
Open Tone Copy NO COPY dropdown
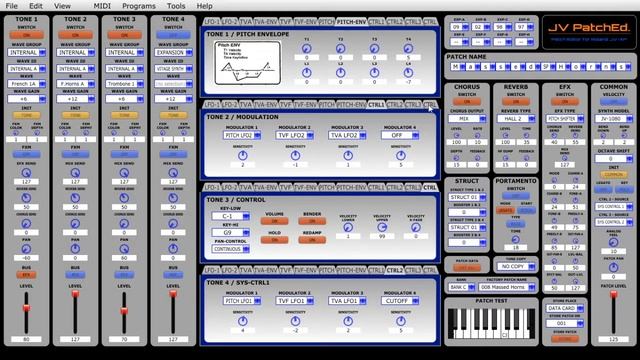[516, 266]
